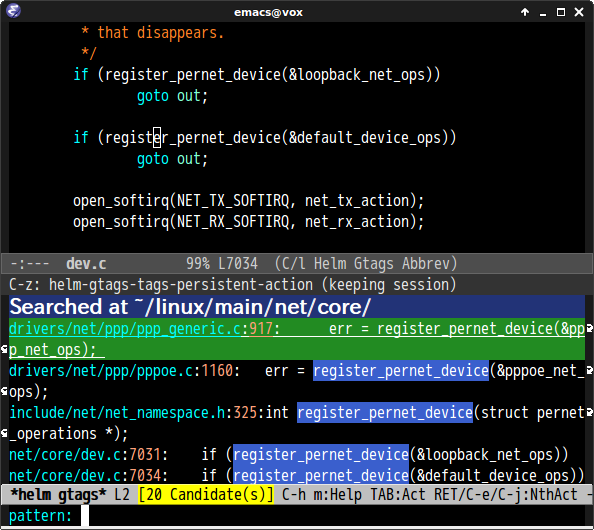Click the Emacs logo icon in title bar
Viewport: 594px width, 530px height.
[13, 11]
